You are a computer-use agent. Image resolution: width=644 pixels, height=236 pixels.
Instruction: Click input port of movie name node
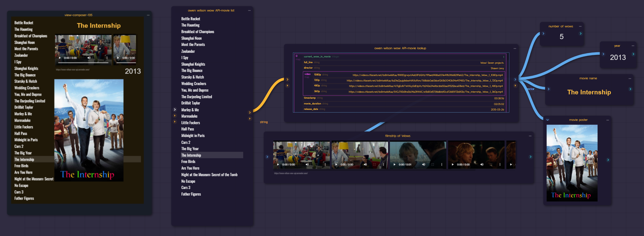click(548, 89)
